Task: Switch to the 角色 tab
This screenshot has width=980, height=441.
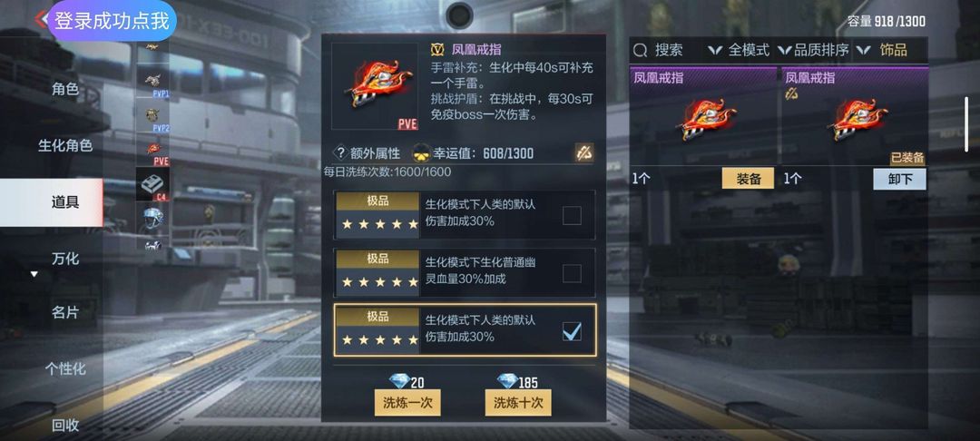Action: [x=65, y=89]
